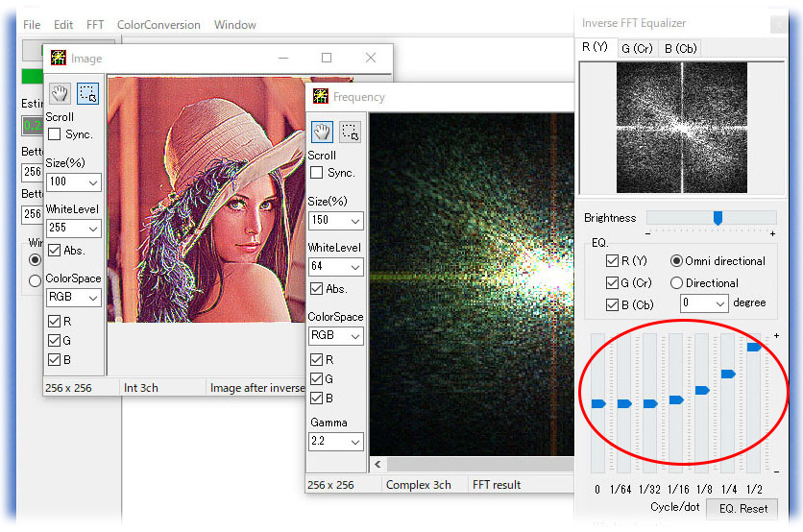Toggle G (Cr) checkbox in EQ section
The image size is (803, 532).
[x=612, y=282]
